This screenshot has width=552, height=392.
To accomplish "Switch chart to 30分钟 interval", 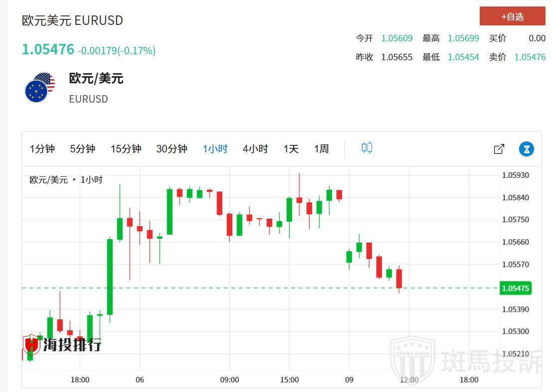I will 172,149.
